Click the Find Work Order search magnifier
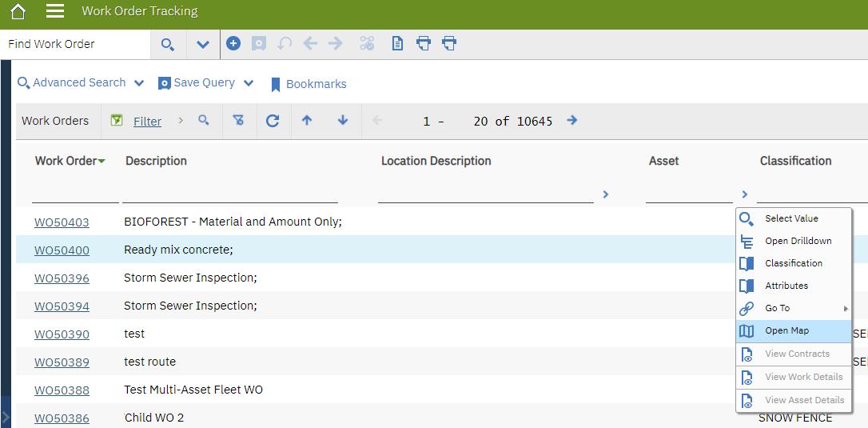Viewport: 868px width, 428px height. coord(168,44)
